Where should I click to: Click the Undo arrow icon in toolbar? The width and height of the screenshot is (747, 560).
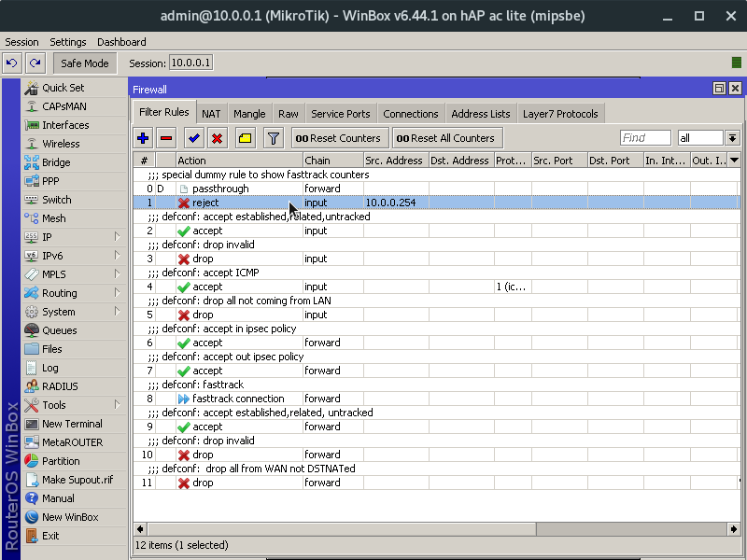(x=12, y=63)
